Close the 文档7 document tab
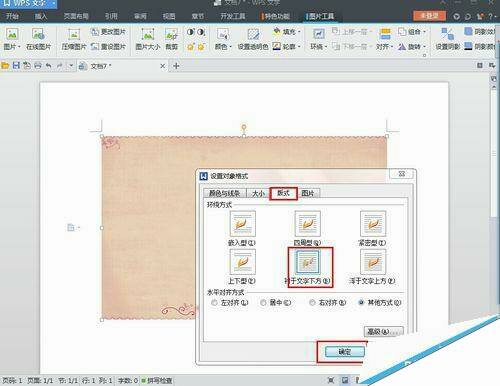Screen dimensions: 500x386 click(163, 66)
